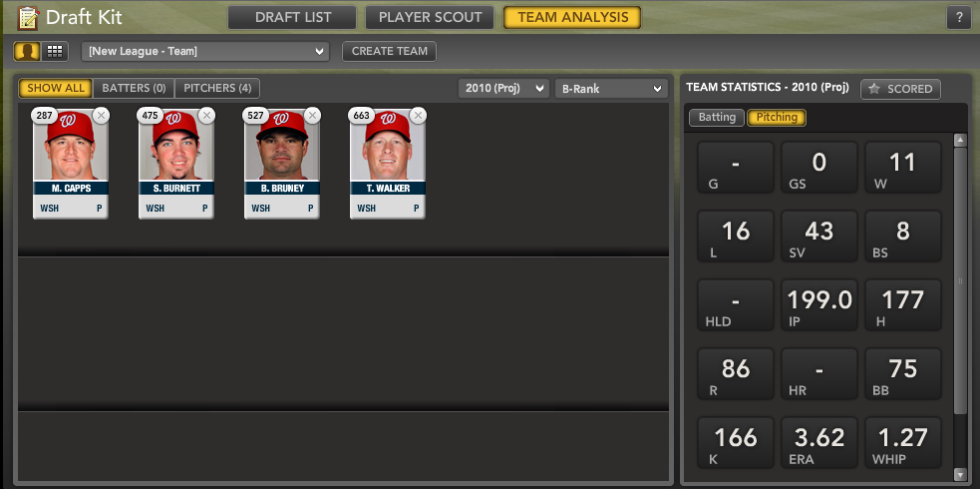Go to the DRAFT LIST tab

coord(292,18)
